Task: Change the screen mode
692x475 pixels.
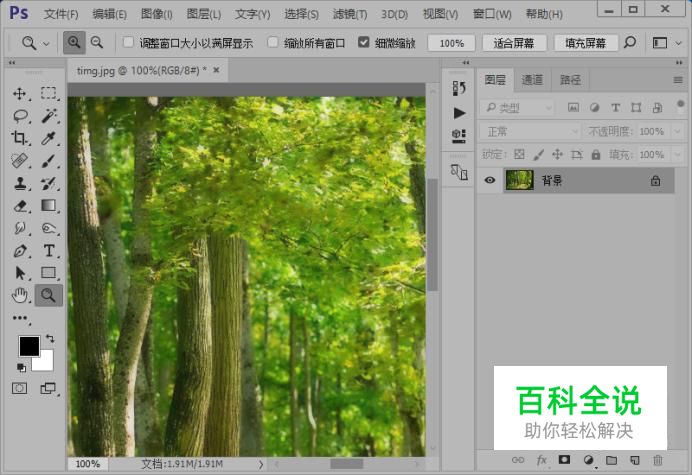Action: click(x=48, y=388)
